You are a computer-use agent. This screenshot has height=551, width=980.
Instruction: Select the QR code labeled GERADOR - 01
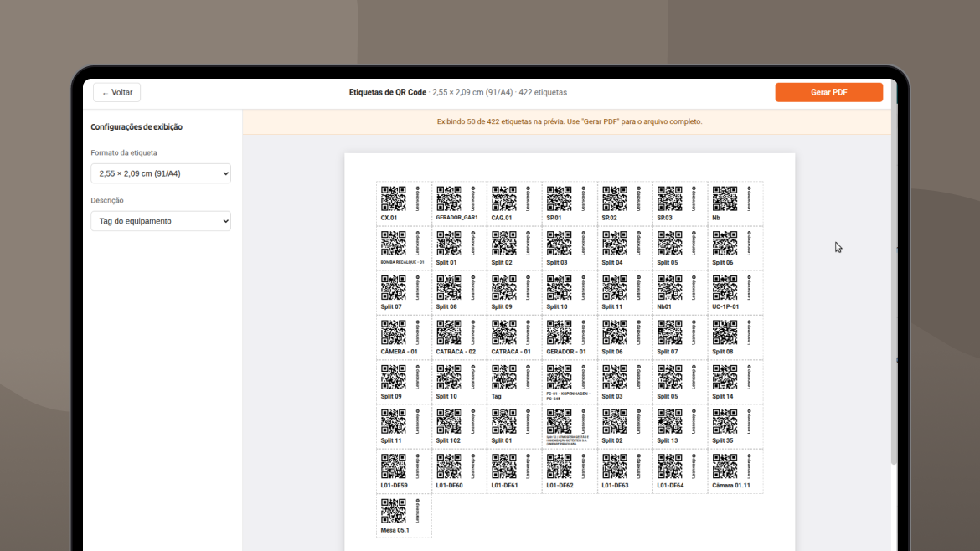tap(559, 332)
